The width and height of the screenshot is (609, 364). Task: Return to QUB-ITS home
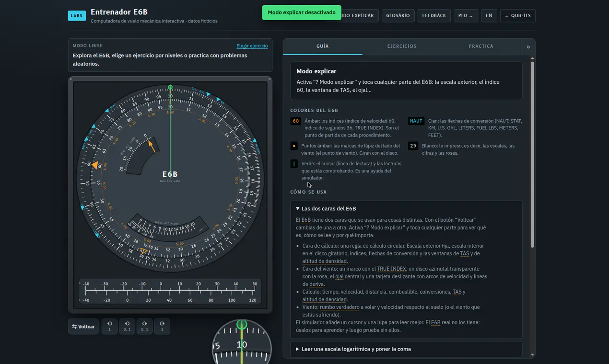point(518,16)
